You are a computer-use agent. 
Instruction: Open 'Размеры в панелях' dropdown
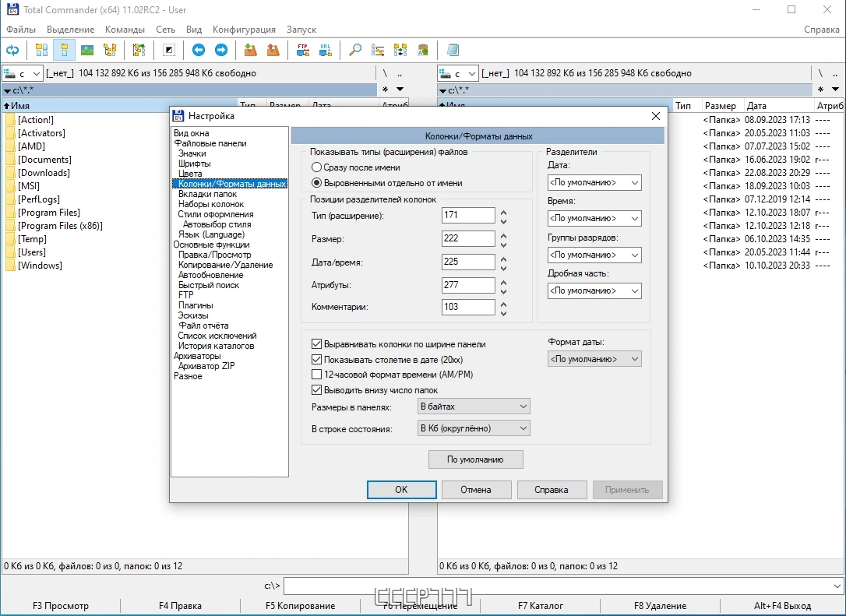474,407
